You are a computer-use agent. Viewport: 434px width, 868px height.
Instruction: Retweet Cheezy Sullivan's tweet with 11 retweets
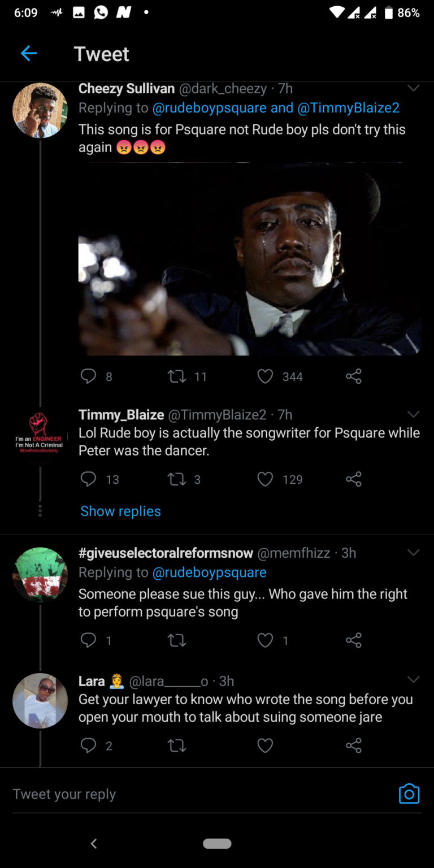177,376
